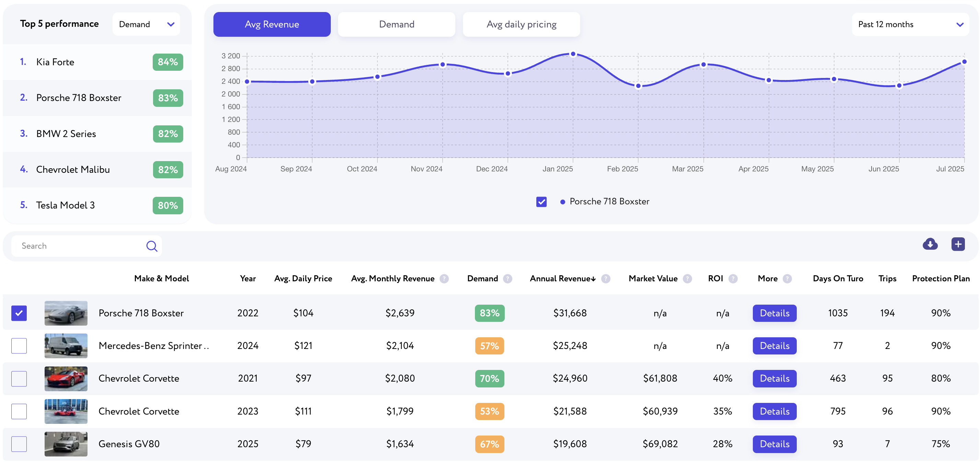The height and width of the screenshot is (463, 980).
Task: Click the Jan 2025 chart data point
Action: [x=573, y=54]
